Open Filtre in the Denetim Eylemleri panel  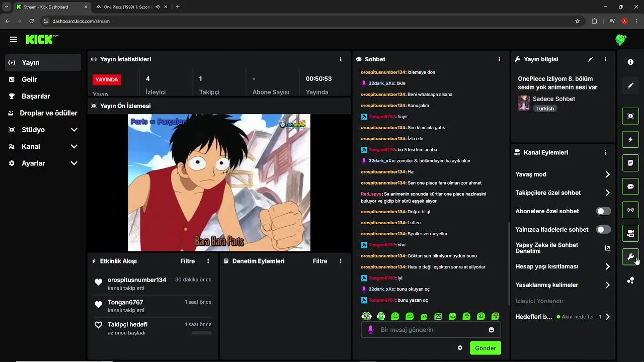(x=320, y=261)
